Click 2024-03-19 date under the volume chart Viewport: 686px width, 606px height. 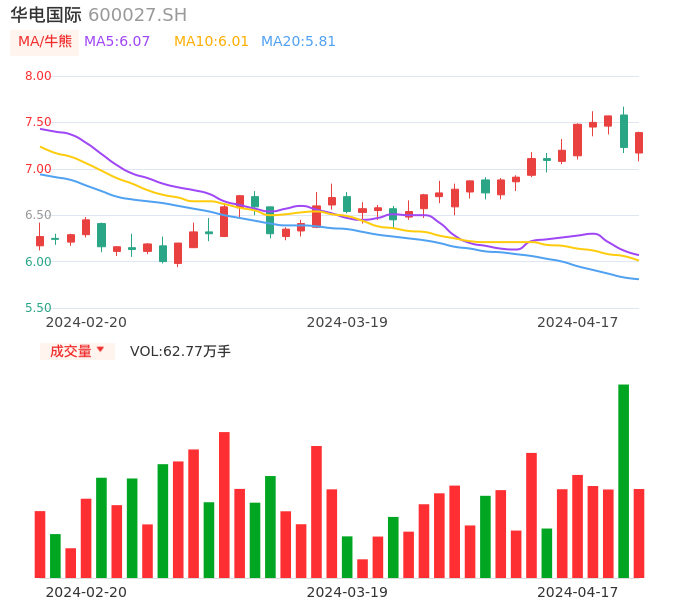tap(347, 592)
